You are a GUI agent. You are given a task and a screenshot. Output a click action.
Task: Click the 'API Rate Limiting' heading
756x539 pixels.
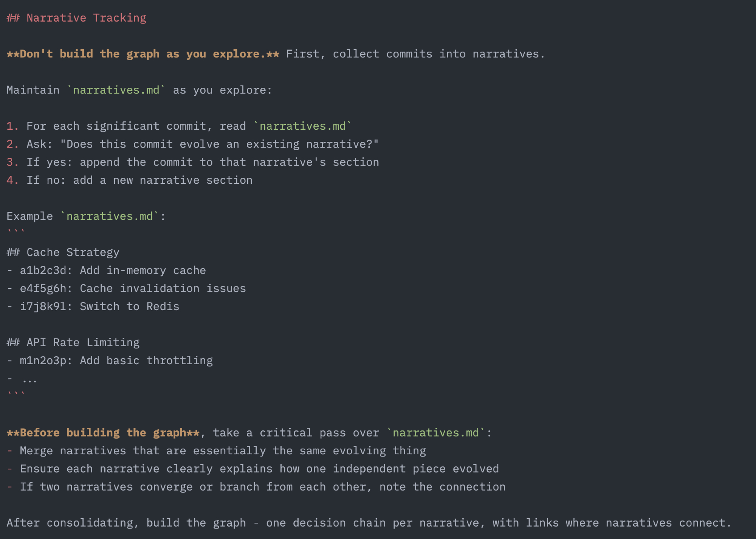tap(83, 342)
